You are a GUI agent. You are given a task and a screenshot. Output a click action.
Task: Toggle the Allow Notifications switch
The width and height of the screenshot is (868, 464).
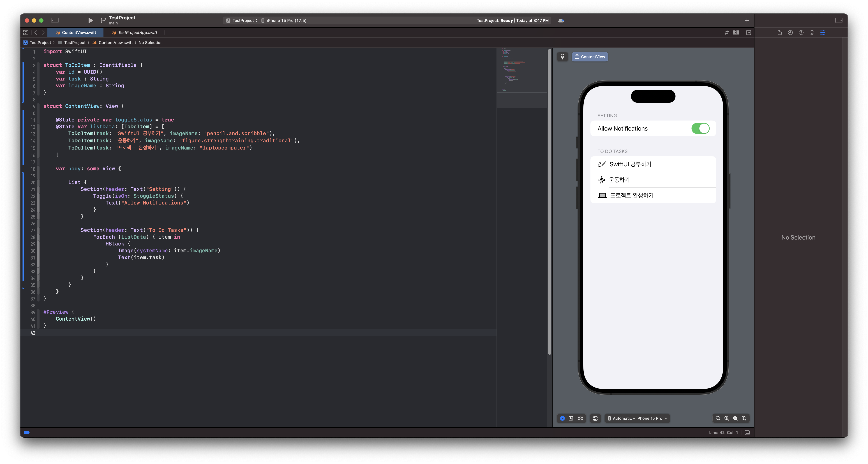click(700, 128)
